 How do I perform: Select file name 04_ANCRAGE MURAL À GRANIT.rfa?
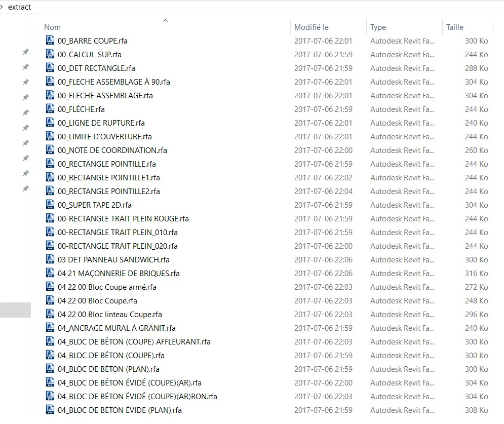point(117,328)
